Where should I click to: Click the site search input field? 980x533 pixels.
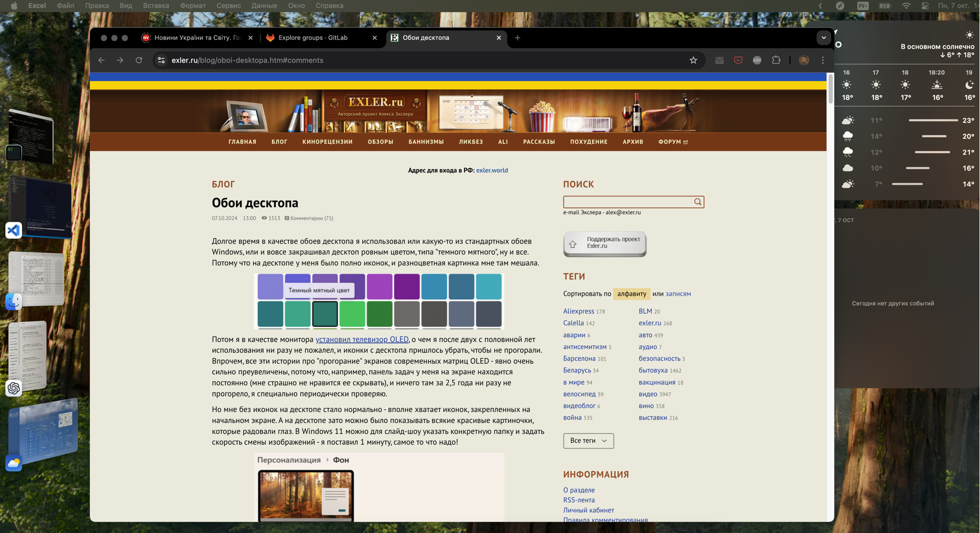pyautogui.click(x=628, y=202)
